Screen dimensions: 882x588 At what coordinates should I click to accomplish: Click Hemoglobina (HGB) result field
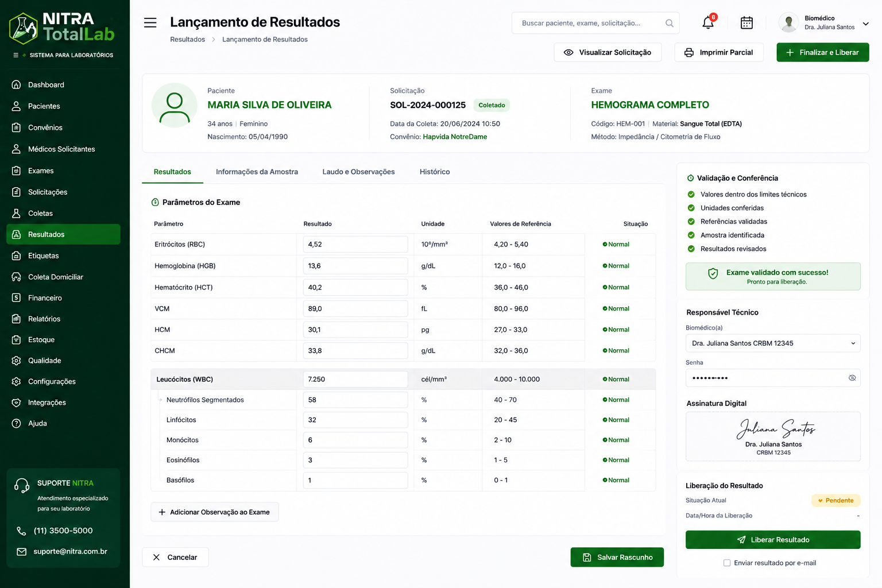355,266
